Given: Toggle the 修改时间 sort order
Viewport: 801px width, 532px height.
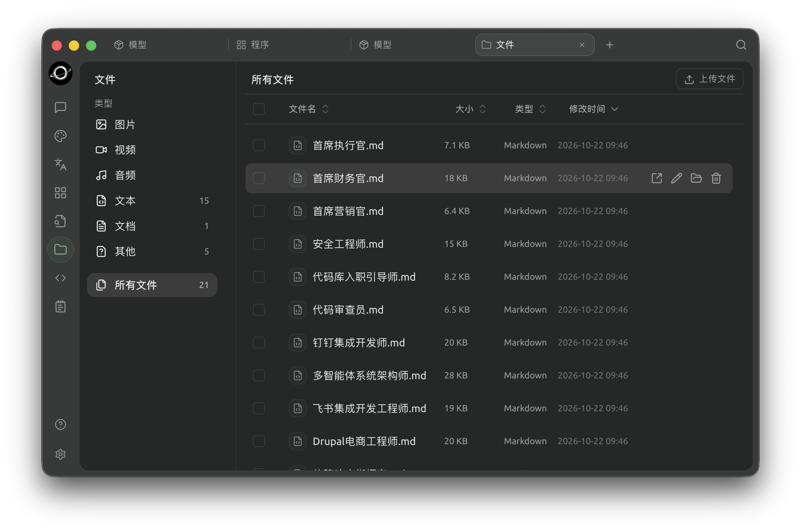Looking at the screenshot, I should point(593,109).
